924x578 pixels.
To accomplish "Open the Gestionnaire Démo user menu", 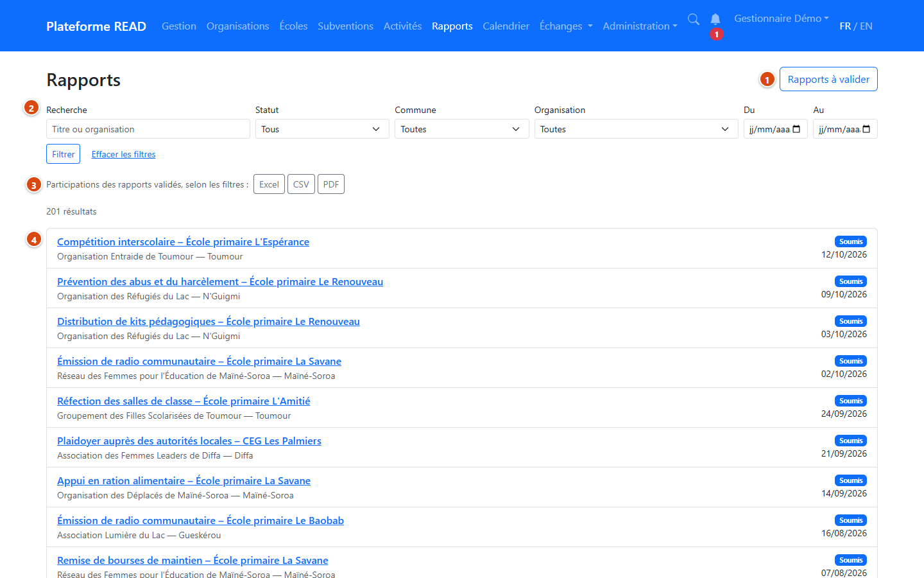I will (x=782, y=19).
